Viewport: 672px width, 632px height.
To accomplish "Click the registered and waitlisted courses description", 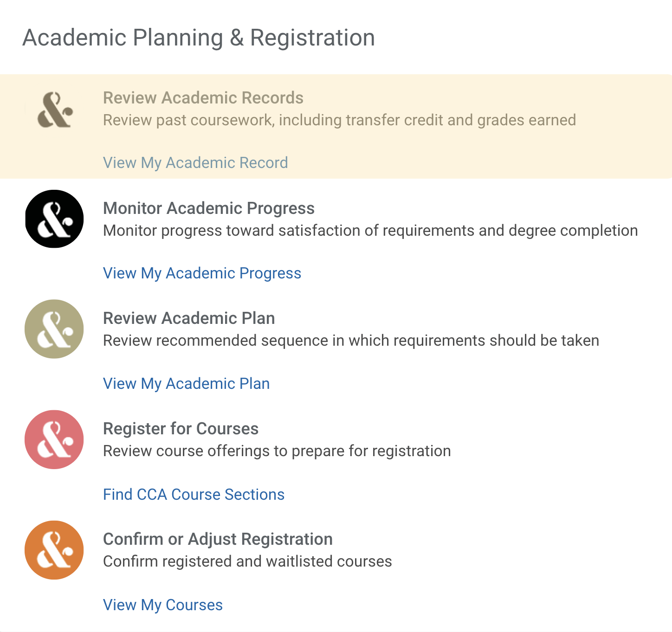I will pyautogui.click(x=247, y=561).
